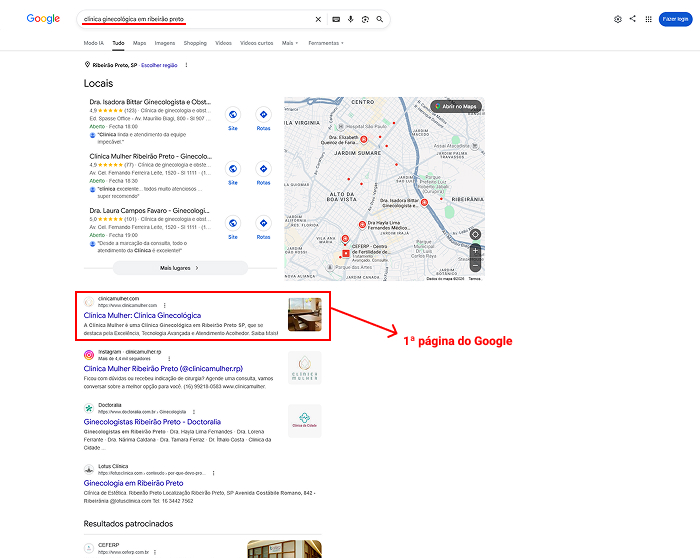The image size is (700, 558).
Task: Open options dots for Instagram result
Action: 169,358
